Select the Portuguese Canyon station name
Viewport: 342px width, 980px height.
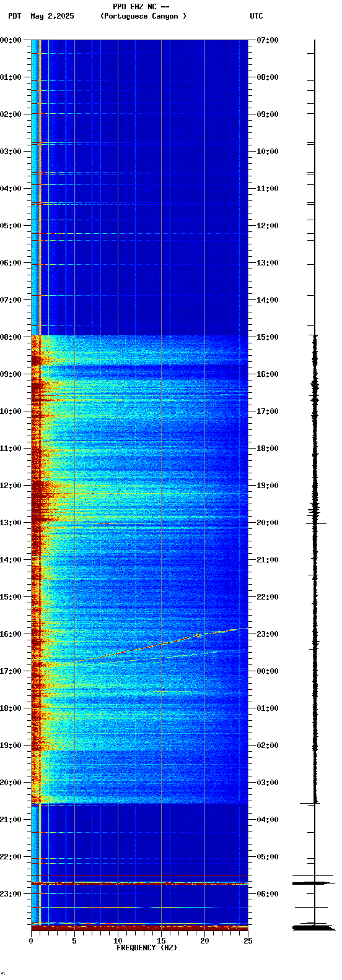(143, 16)
